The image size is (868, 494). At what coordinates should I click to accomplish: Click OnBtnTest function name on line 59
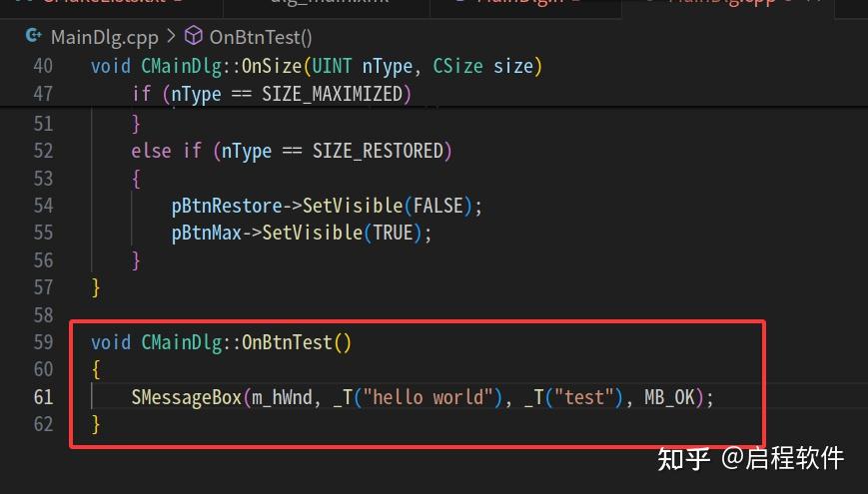[288, 342]
